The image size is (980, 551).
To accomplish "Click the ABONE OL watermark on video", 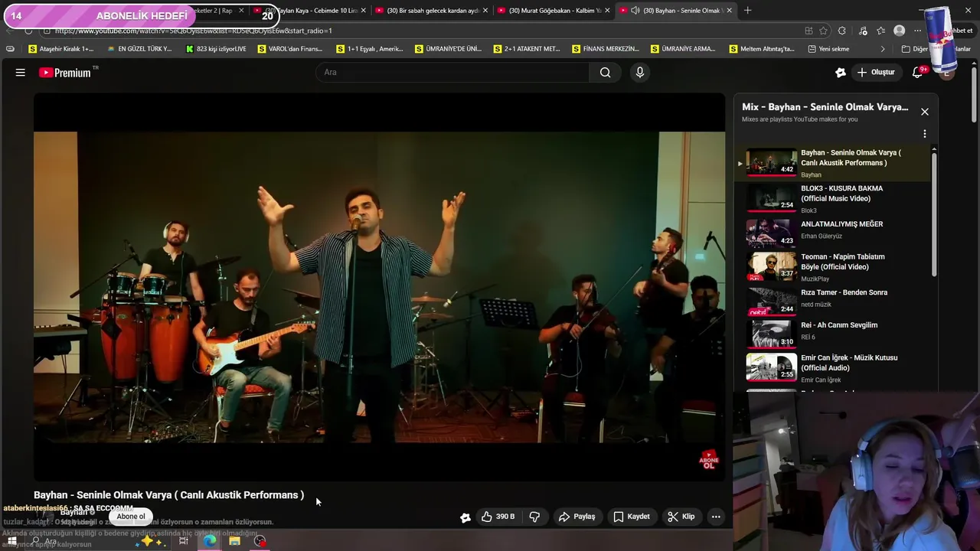I will (x=709, y=459).
